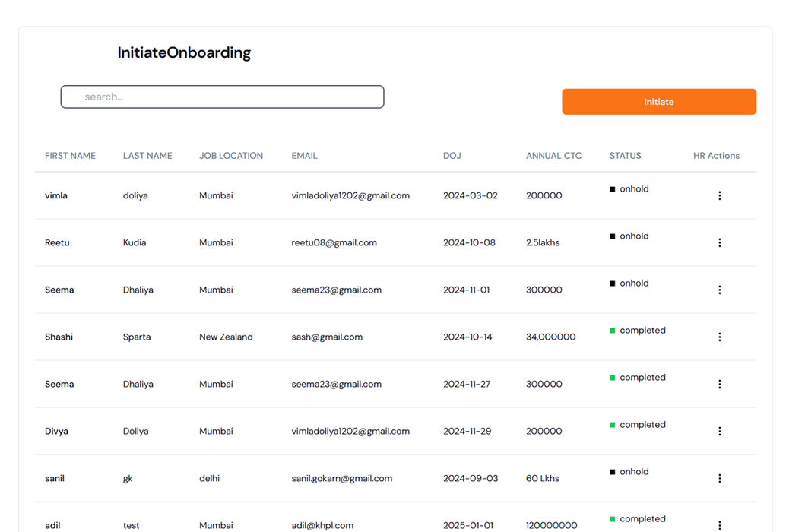786x532 pixels.
Task: Select first name vimla
Action: click(56, 195)
